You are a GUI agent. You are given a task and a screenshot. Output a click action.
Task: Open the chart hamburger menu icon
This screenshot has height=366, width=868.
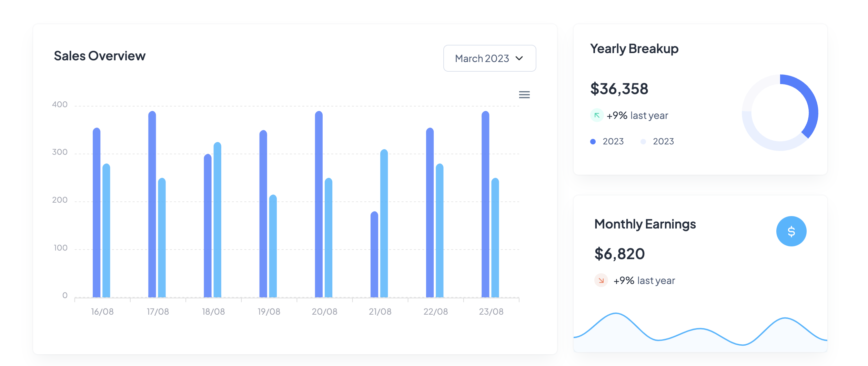[x=524, y=94]
